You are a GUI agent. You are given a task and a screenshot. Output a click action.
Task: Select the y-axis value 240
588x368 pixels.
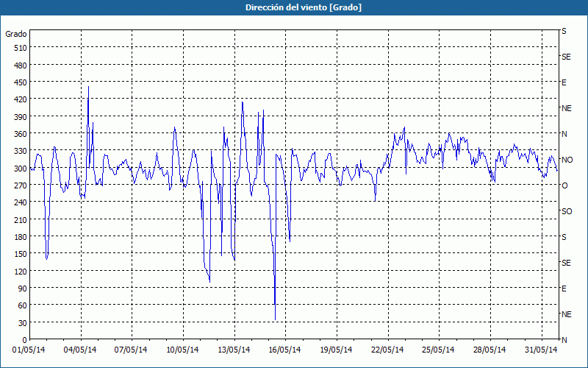[x=21, y=202]
